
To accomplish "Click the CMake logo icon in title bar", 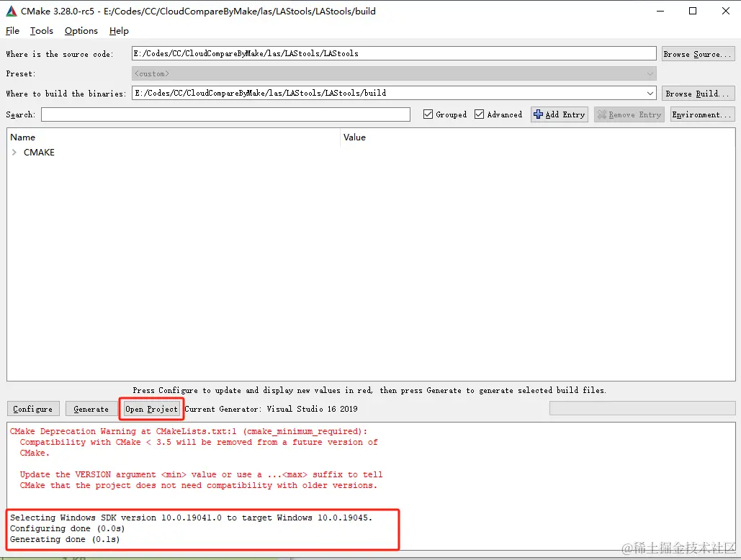I will [x=12, y=11].
